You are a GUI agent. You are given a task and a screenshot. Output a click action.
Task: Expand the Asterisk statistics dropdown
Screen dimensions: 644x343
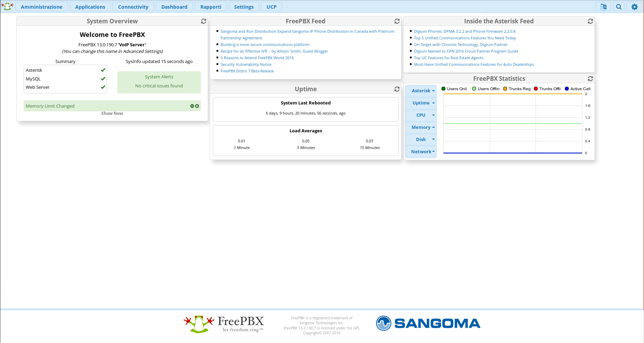pyautogui.click(x=421, y=91)
